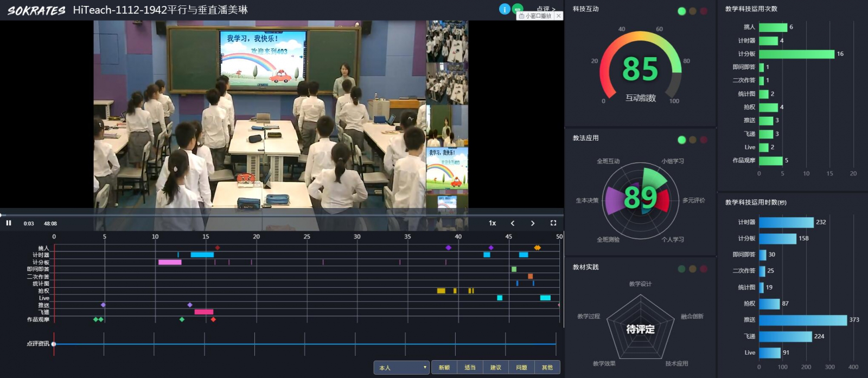Click the 点评资讯 timeline track
Viewport: 868px width, 378px height.
[x=304, y=344]
